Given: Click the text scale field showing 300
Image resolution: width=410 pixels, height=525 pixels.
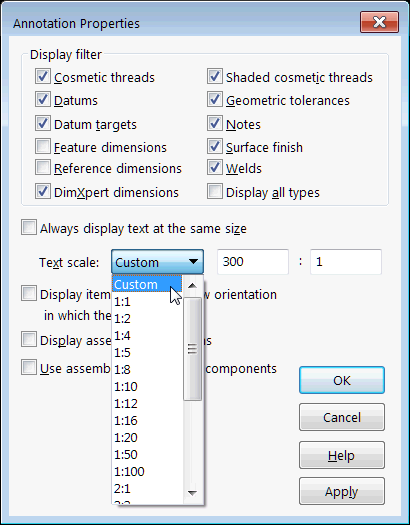Looking at the screenshot, I should click(x=253, y=261).
